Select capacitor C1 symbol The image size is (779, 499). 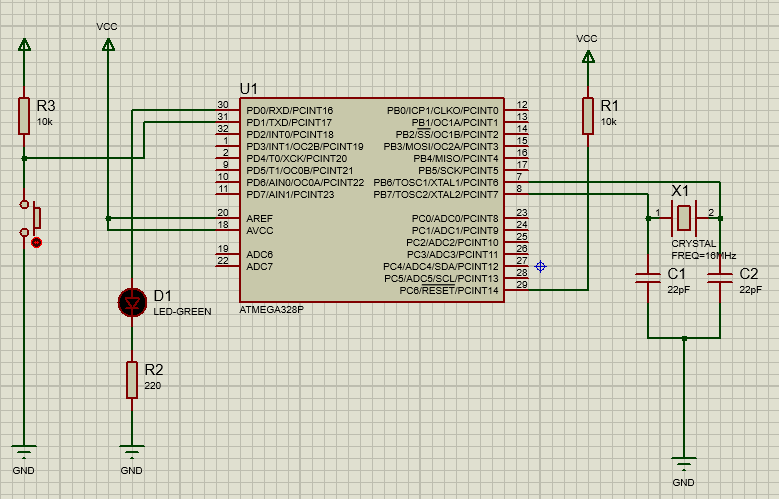coord(648,278)
